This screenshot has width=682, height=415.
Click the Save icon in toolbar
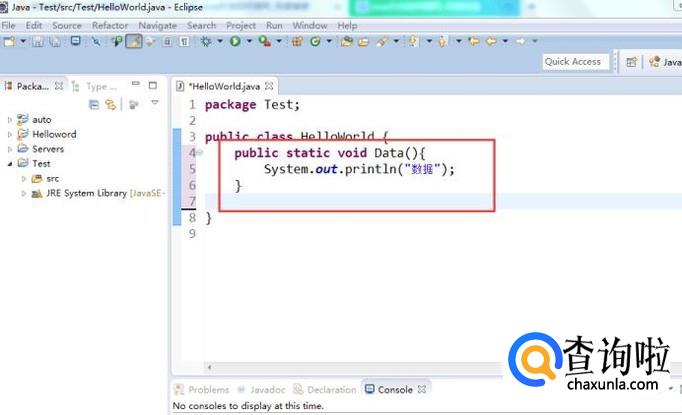point(37,41)
